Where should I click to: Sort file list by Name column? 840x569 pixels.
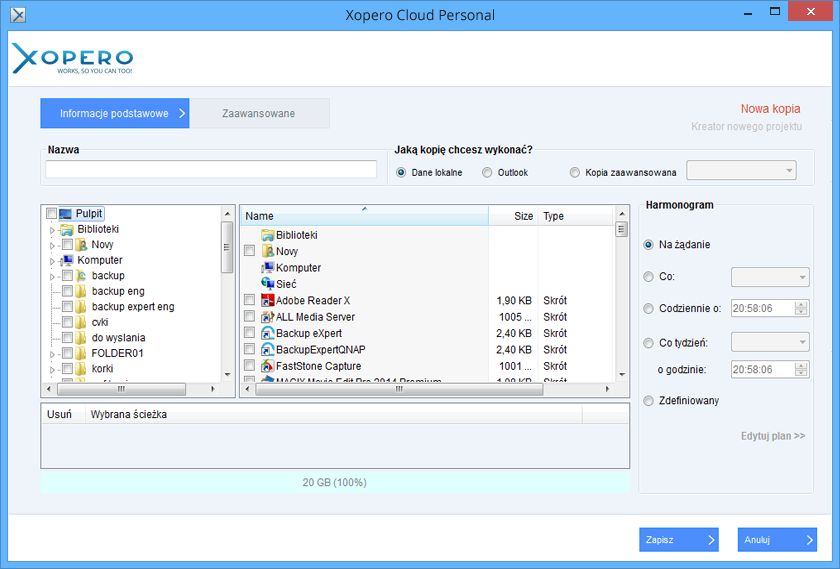364,216
